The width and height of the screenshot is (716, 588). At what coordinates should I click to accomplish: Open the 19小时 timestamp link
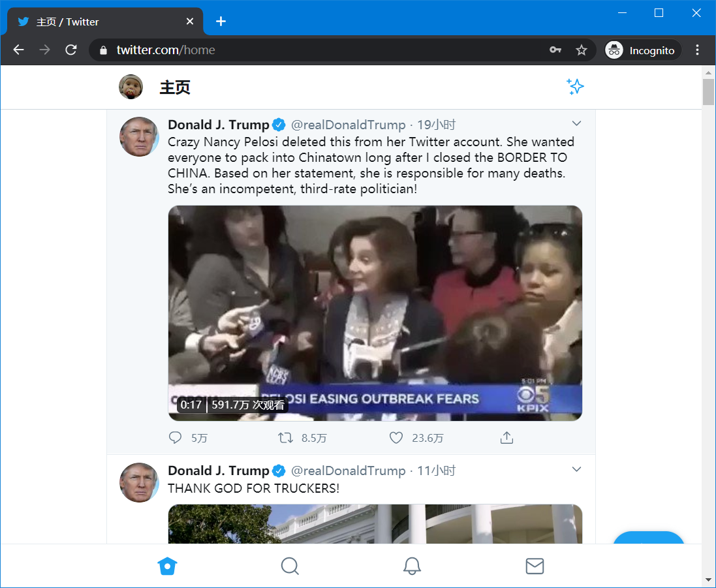(437, 125)
